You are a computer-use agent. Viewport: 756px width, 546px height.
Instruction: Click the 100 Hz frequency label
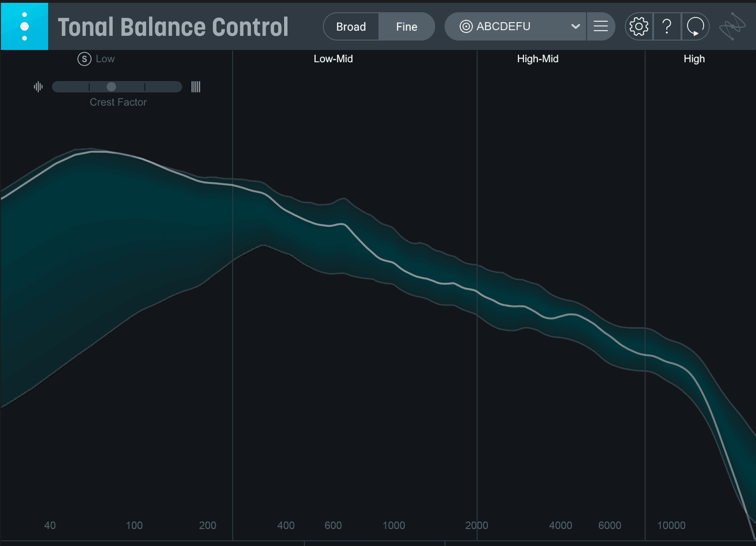click(x=134, y=525)
